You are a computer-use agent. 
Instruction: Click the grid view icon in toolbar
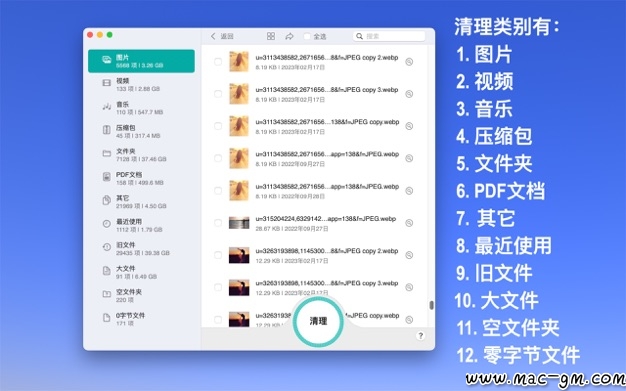click(x=271, y=36)
